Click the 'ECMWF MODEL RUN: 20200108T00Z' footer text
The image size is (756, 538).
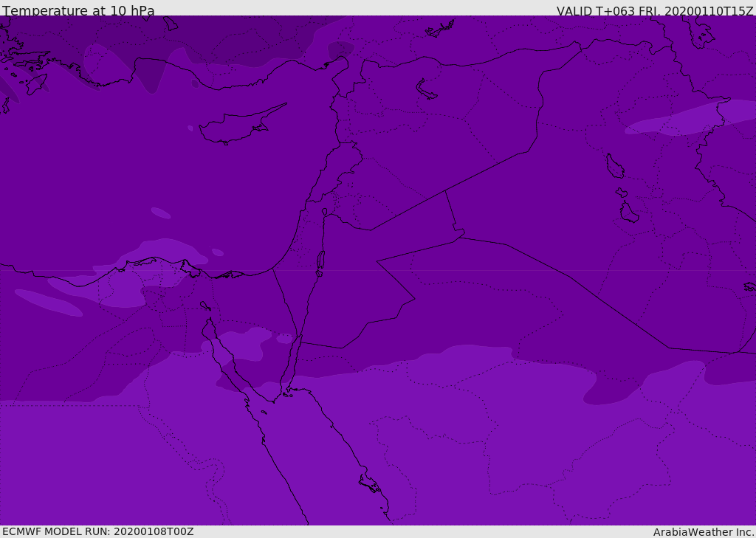click(98, 531)
